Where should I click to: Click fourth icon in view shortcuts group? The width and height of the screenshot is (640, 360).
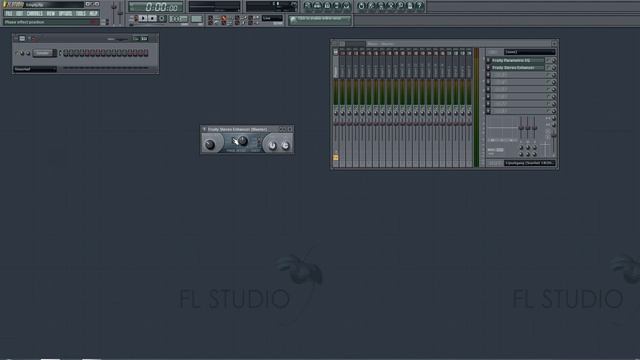(337, 6)
